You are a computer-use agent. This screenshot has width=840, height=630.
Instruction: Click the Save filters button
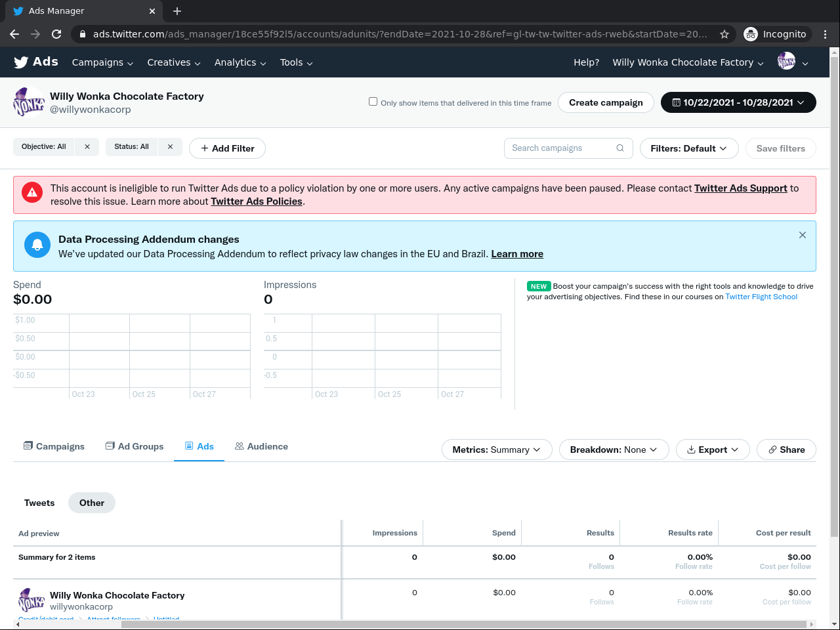[x=780, y=148]
